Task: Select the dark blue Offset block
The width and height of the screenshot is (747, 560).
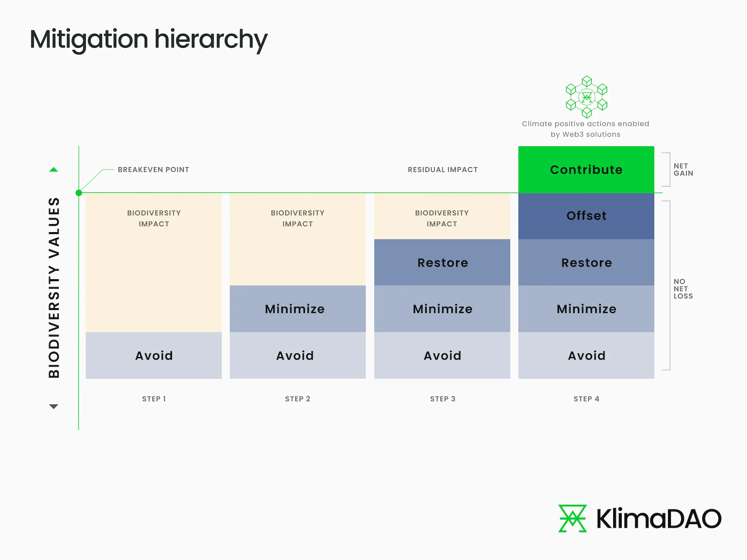Action: [586, 216]
